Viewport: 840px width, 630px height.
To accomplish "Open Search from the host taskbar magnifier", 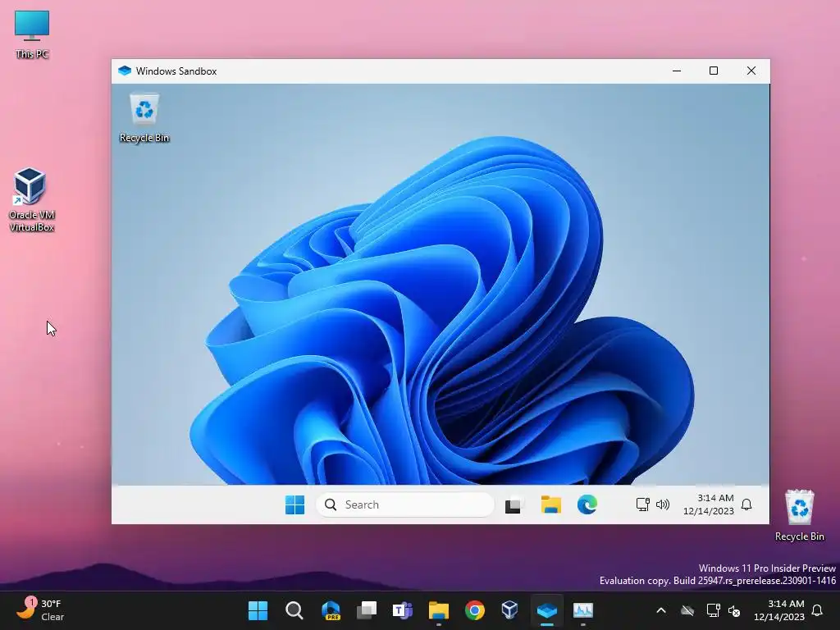I will pyautogui.click(x=294, y=610).
